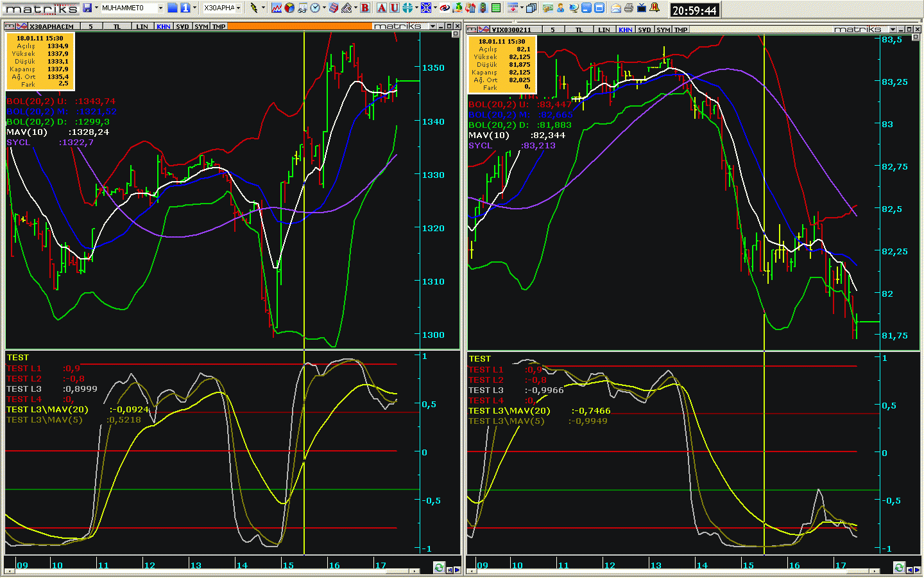The height and width of the screenshot is (578, 924).
Task: Click the TL currency button on left chart
Action: pyautogui.click(x=117, y=26)
